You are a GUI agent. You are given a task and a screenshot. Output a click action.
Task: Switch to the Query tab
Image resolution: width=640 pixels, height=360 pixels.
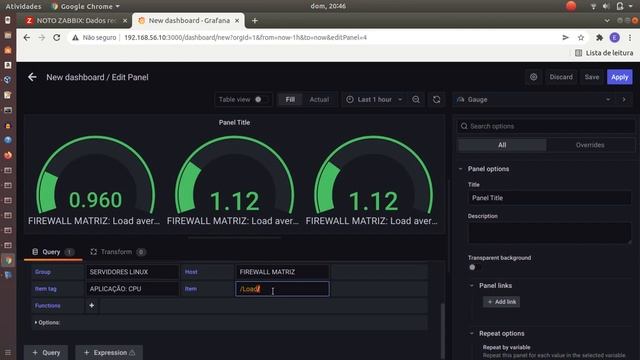click(x=53, y=252)
